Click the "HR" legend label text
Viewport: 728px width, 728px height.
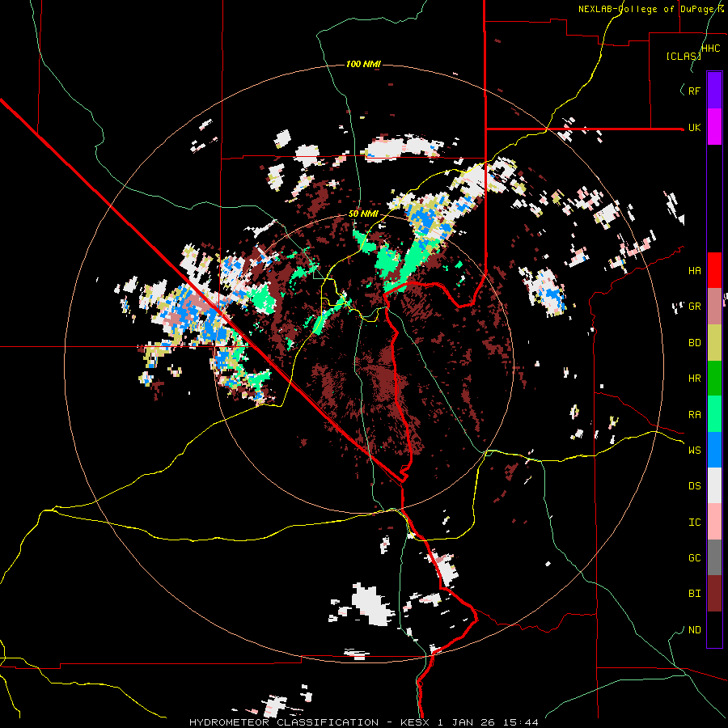click(694, 379)
